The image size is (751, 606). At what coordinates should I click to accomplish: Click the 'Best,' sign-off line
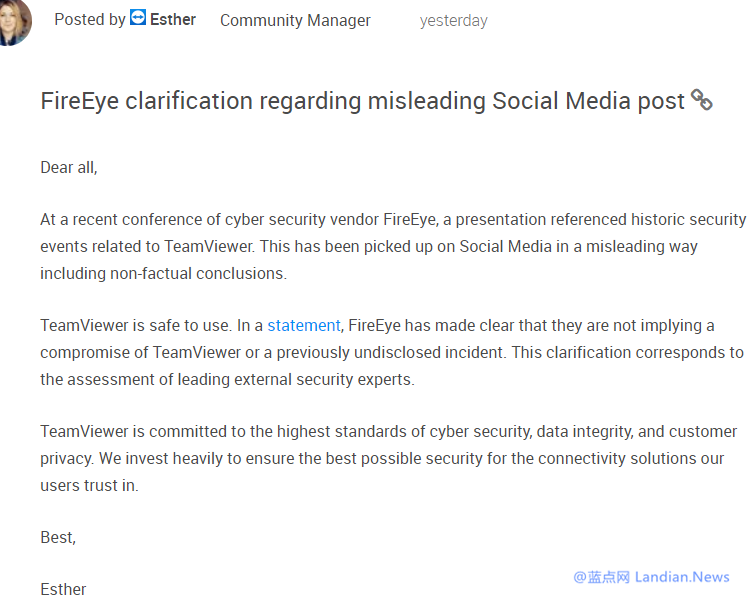pyautogui.click(x=58, y=538)
